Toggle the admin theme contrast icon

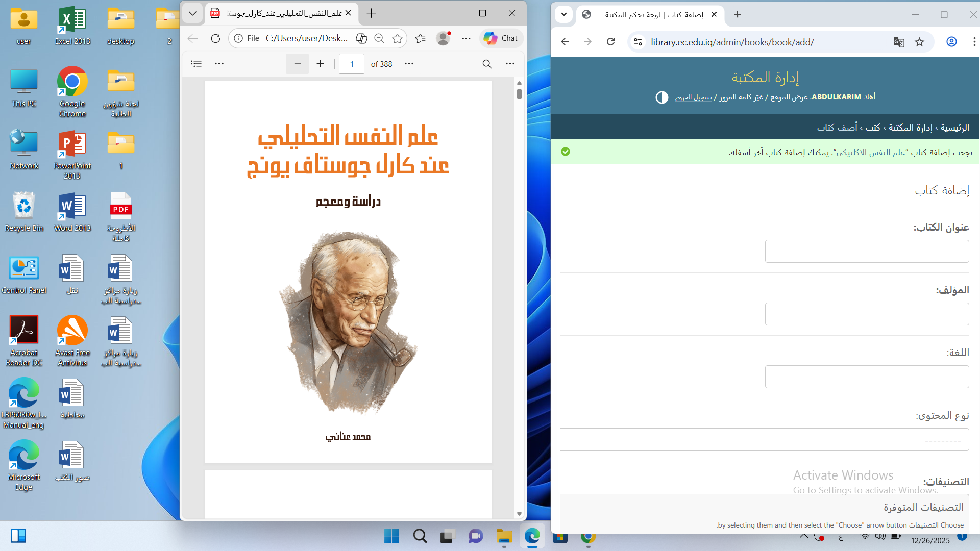[661, 97]
